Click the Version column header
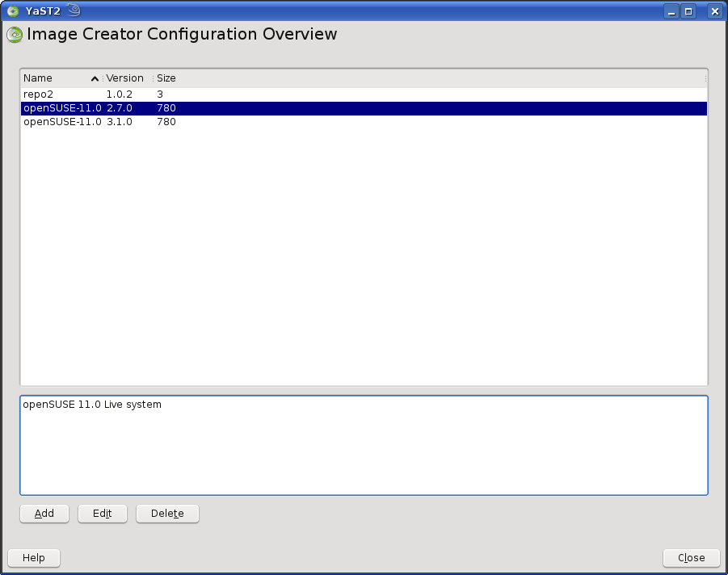The width and height of the screenshot is (728, 575). point(125,78)
